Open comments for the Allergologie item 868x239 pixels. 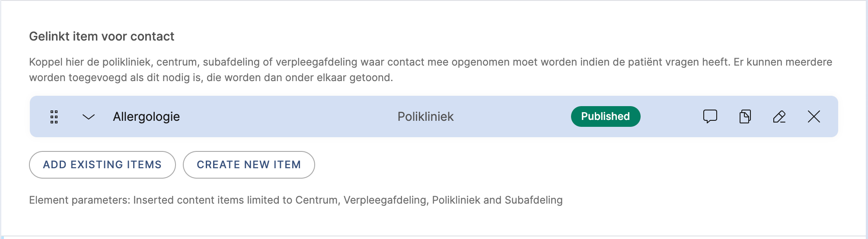[x=710, y=116]
